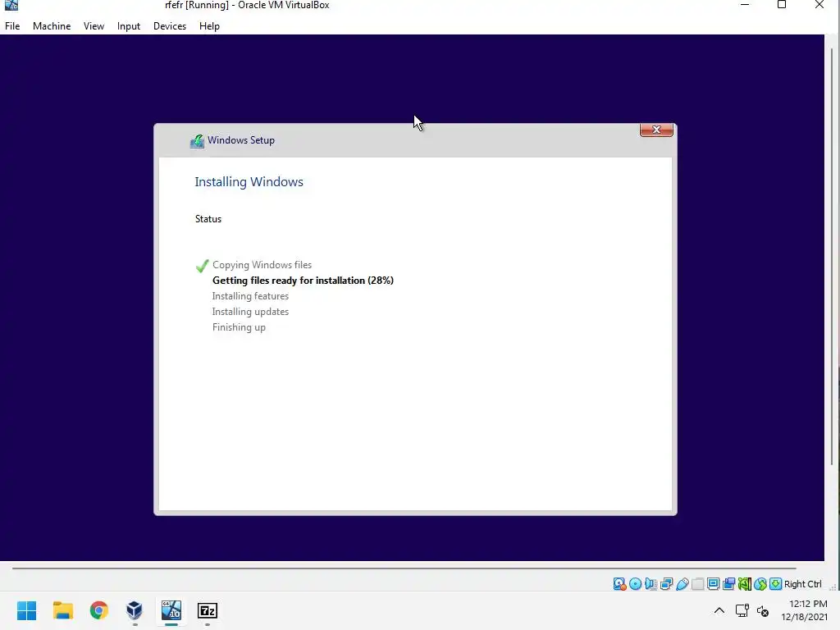Close the Windows Setup dialog
The height and width of the screenshot is (630, 840).
coord(656,130)
